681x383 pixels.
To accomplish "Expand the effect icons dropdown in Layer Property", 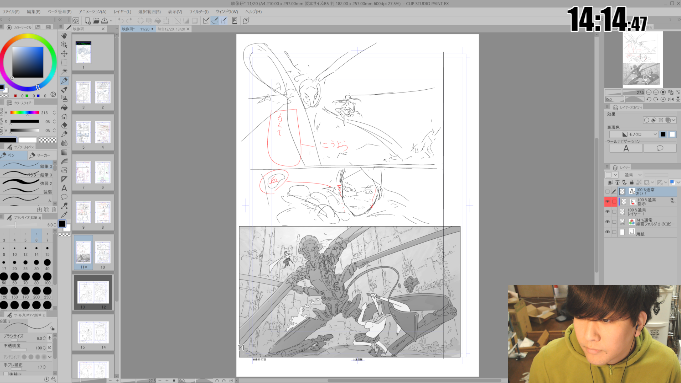I will point(674,120).
